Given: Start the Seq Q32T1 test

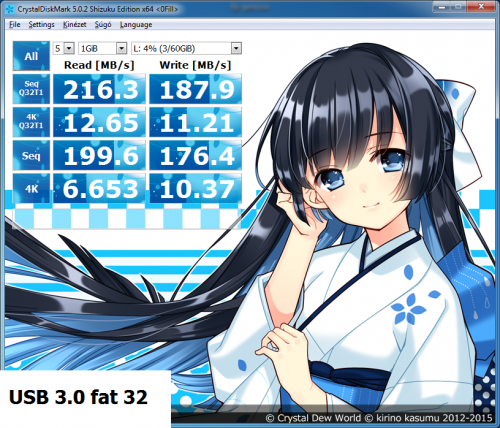Looking at the screenshot, I should tap(31, 89).
